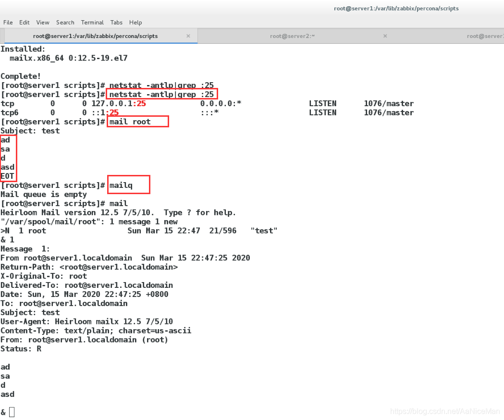Click 'LISTEN' in the tcp row

tap(323, 103)
